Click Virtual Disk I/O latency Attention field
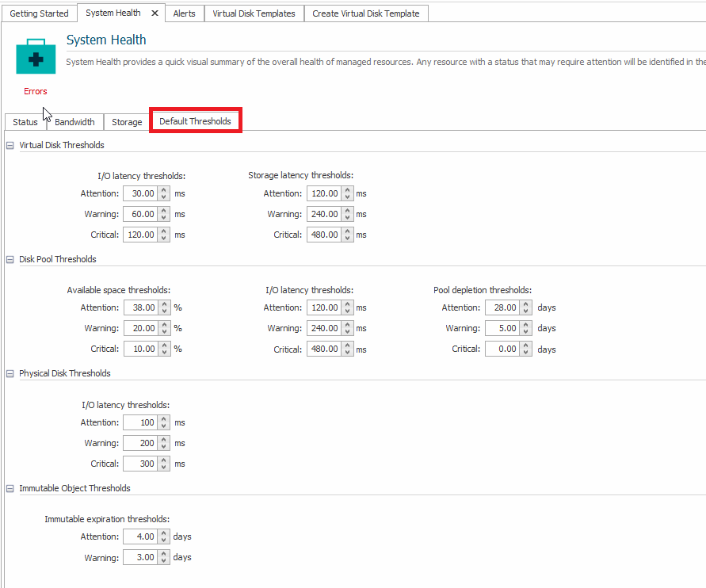 pyautogui.click(x=140, y=193)
